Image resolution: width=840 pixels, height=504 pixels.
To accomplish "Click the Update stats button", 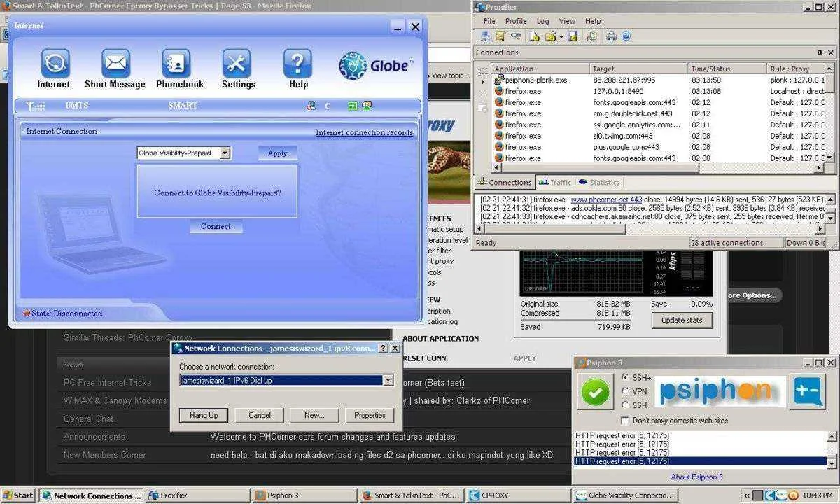I will pyautogui.click(x=682, y=321).
